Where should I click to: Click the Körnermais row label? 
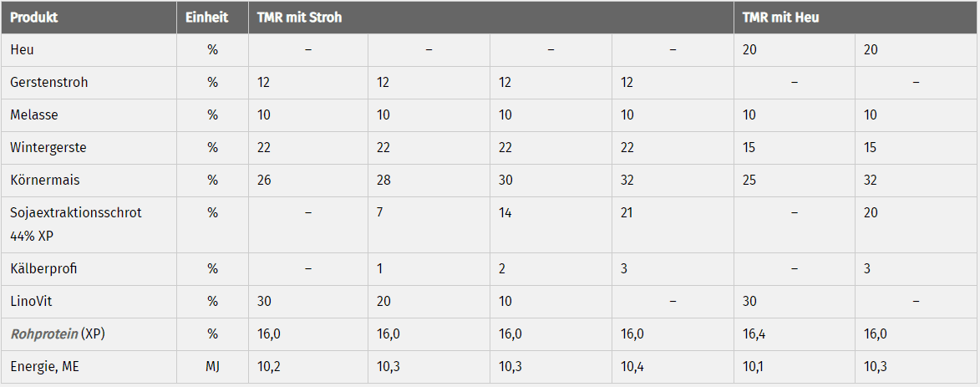43,180
